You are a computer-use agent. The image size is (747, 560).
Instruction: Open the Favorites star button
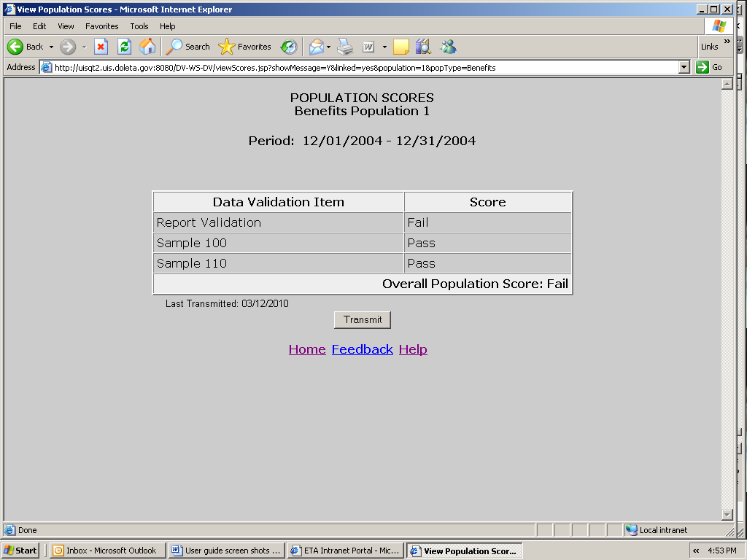pyautogui.click(x=245, y=47)
